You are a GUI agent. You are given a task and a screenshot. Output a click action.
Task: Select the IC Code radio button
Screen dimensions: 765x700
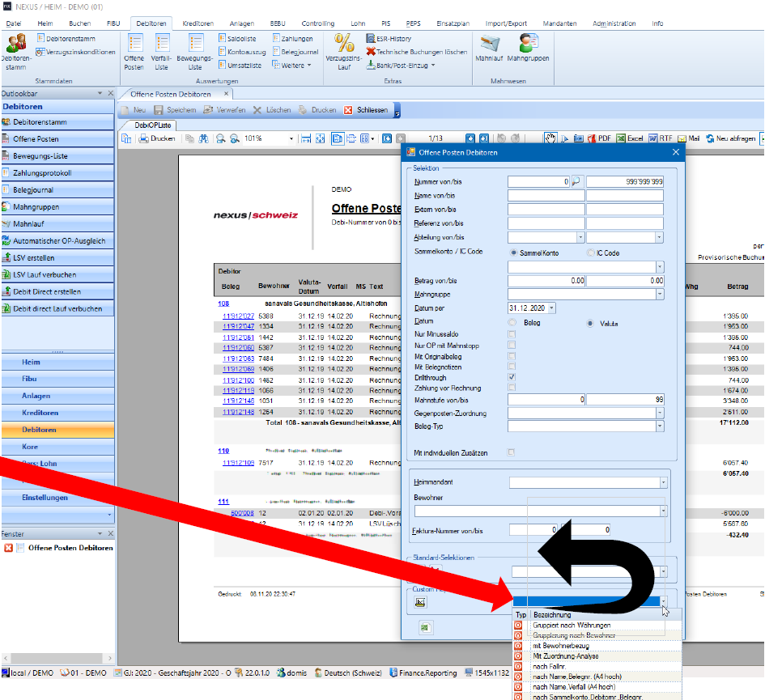point(590,252)
